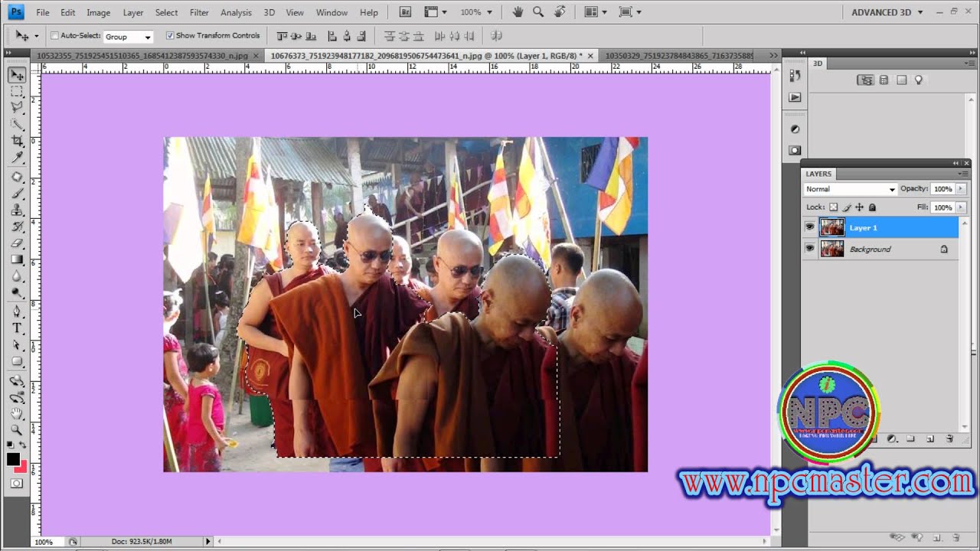Screen dimensions: 980x551
Task: Open the Layers panel options menu
Action: tap(963, 174)
